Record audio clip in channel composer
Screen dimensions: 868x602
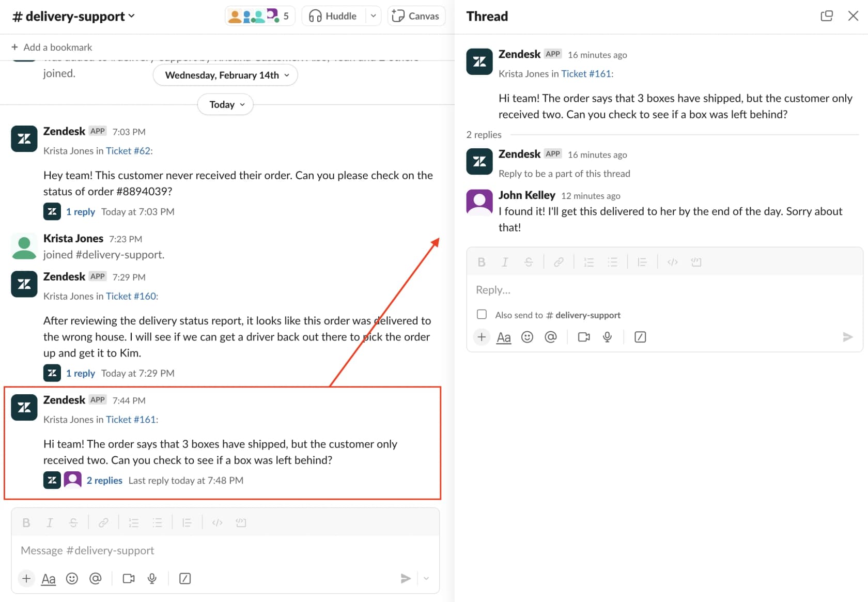coord(152,578)
